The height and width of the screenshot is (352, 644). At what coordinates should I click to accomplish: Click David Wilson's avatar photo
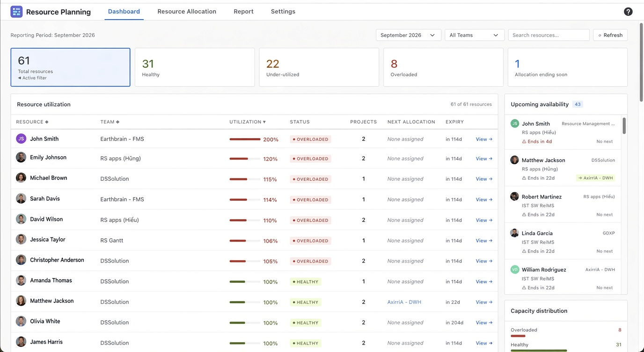(x=21, y=219)
